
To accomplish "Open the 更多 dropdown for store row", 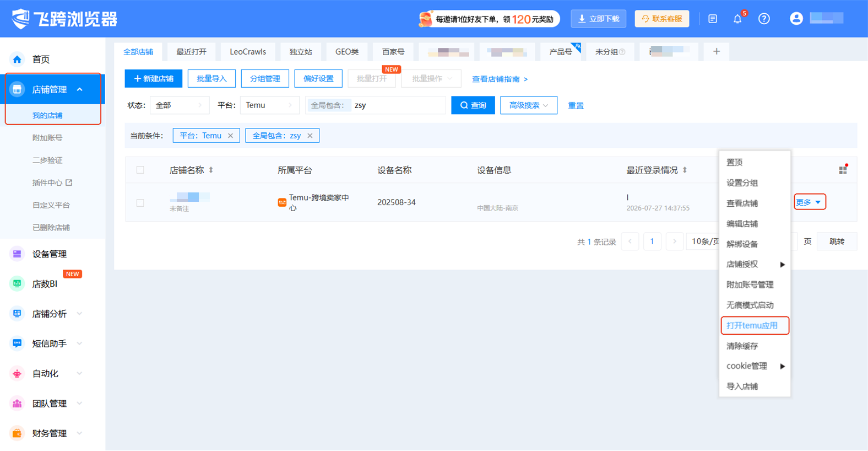I will point(810,202).
